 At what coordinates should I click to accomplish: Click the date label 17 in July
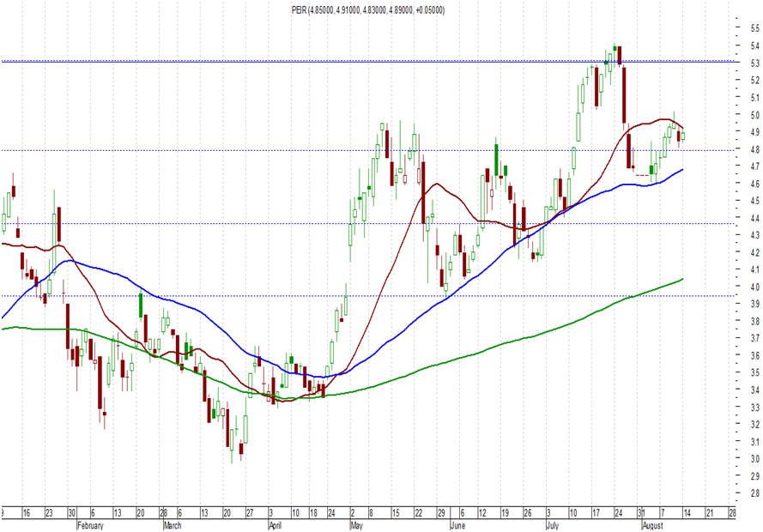[x=596, y=513]
